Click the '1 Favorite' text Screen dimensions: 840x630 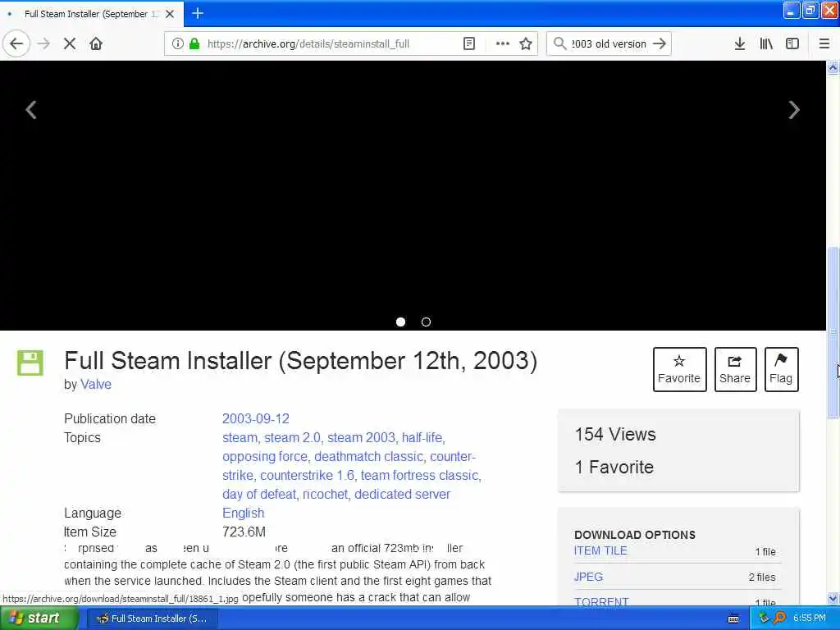point(614,467)
